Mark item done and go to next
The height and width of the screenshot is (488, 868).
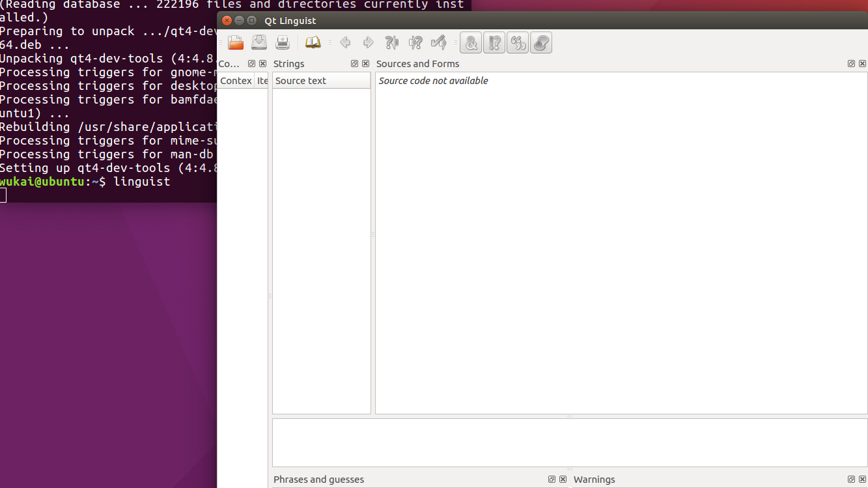click(438, 42)
